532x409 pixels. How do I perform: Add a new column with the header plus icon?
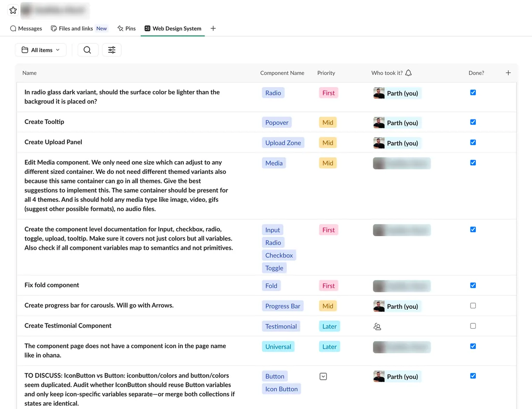pos(508,73)
